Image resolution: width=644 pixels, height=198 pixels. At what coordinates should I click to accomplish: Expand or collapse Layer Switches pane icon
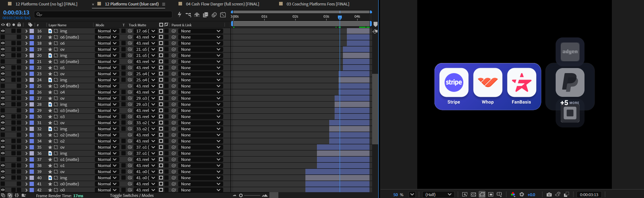(x=3, y=196)
